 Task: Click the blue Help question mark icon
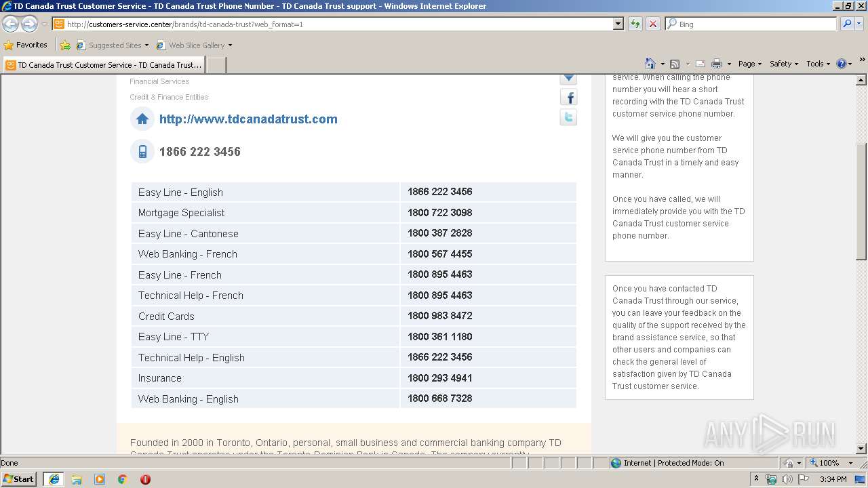click(x=842, y=64)
